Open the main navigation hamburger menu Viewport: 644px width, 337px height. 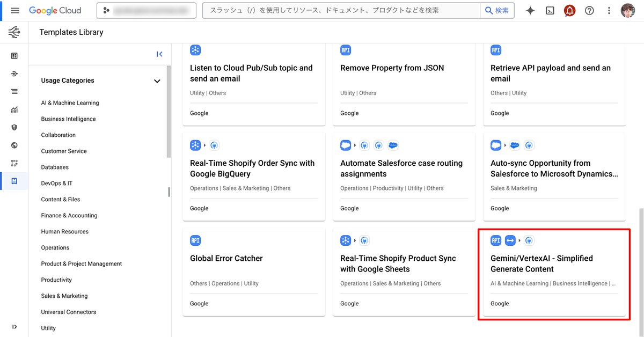[14, 10]
